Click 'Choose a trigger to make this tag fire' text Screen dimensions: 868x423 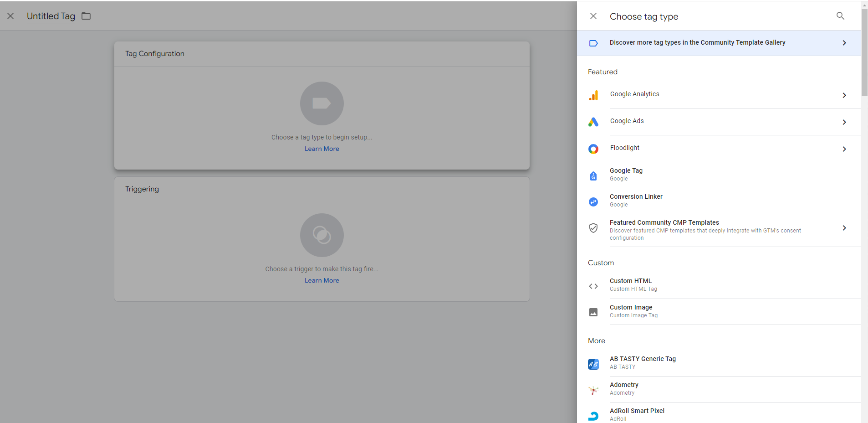(x=322, y=269)
